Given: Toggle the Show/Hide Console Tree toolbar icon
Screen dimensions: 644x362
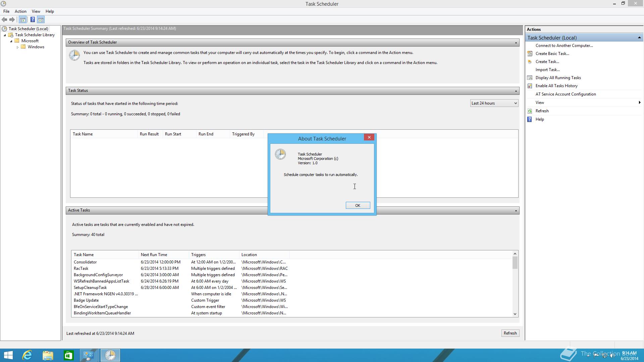Looking at the screenshot, I should (23, 20).
